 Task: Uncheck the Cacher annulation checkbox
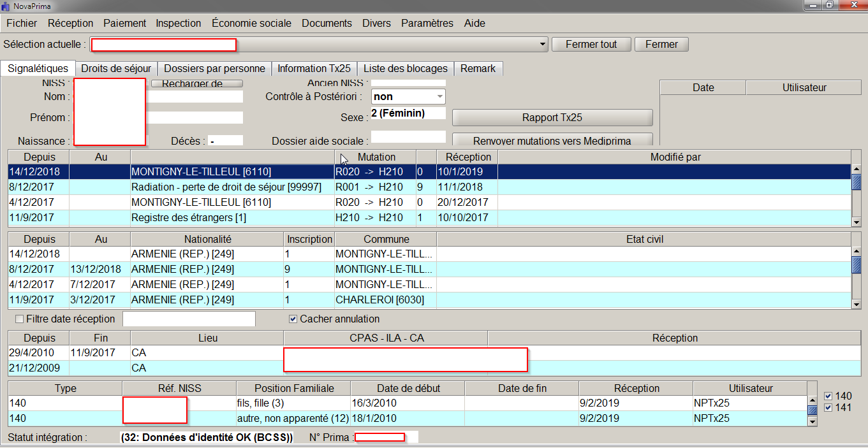293,319
